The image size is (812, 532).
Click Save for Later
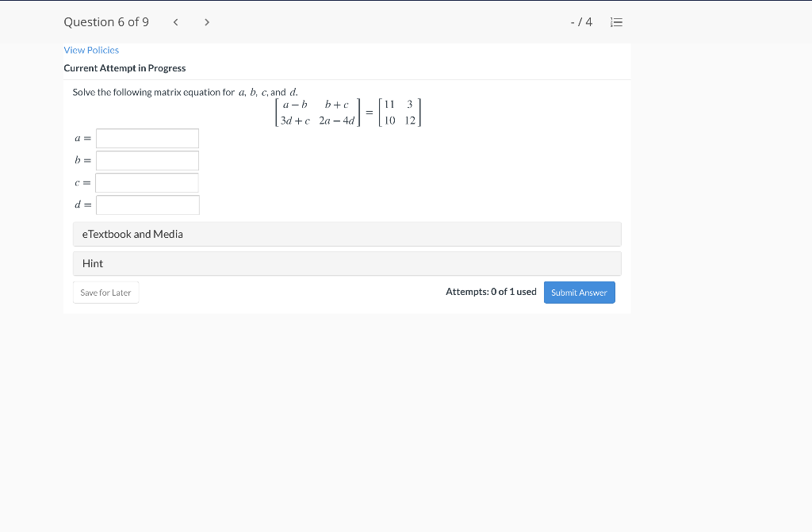coord(105,292)
